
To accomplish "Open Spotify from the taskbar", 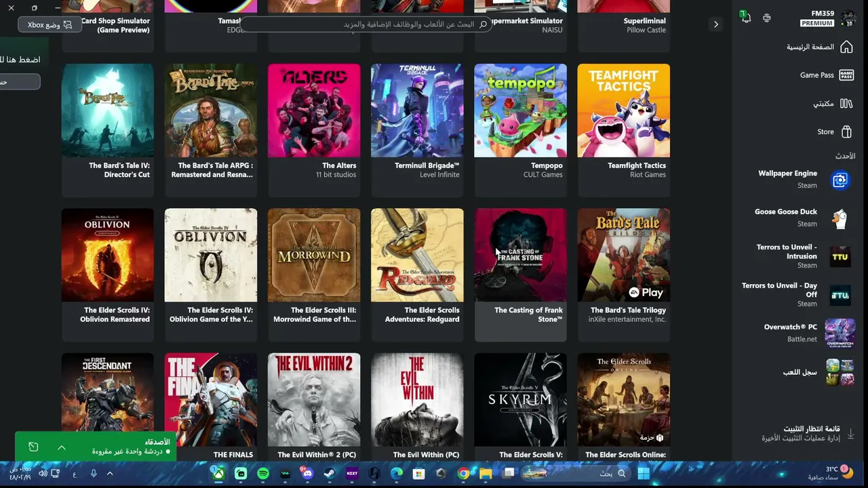I will coord(263,474).
